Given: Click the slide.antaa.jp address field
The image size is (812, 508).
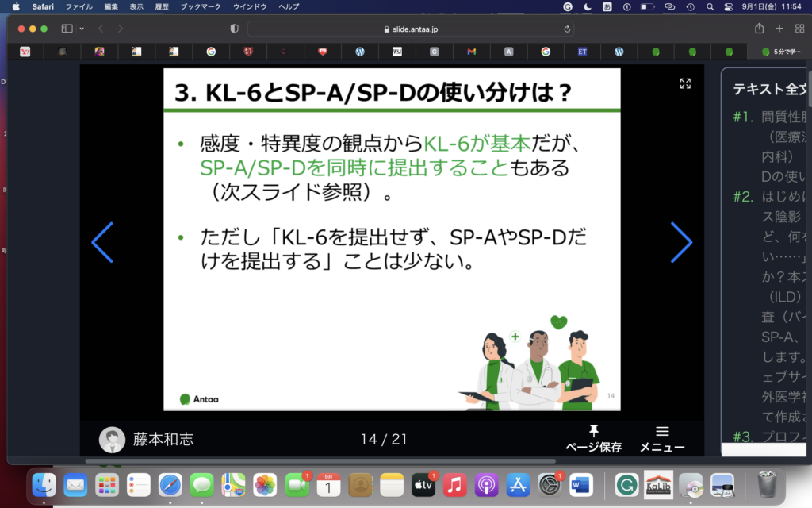Looking at the screenshot, I should tap(411, 29).
